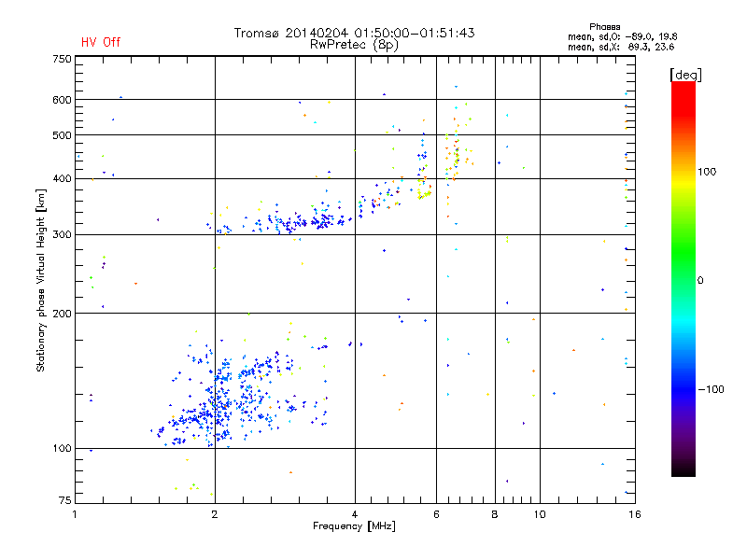747x560 pixels.
Task: Click the [deg] colorbar unit label
Action: click(685, 76)
